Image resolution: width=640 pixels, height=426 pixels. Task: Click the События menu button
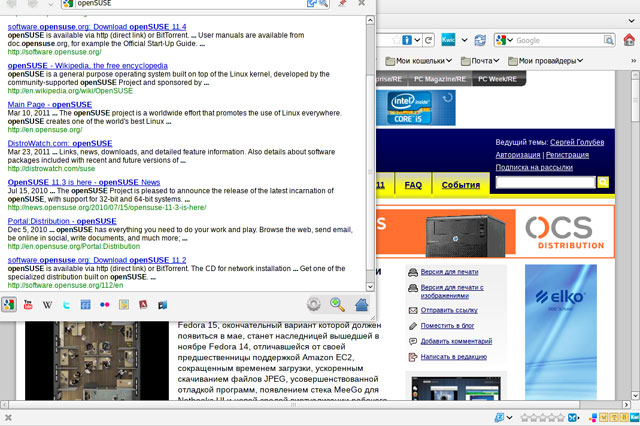pyautogui.click(x=460, y=185)
